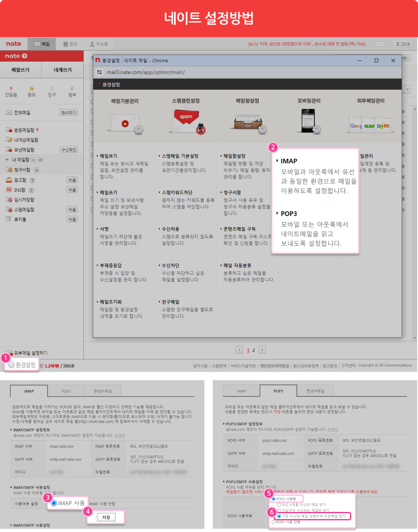This screenshot has height=532, width=418.
Task: Click the 내게쓰기 button
Action: [63, 70]
